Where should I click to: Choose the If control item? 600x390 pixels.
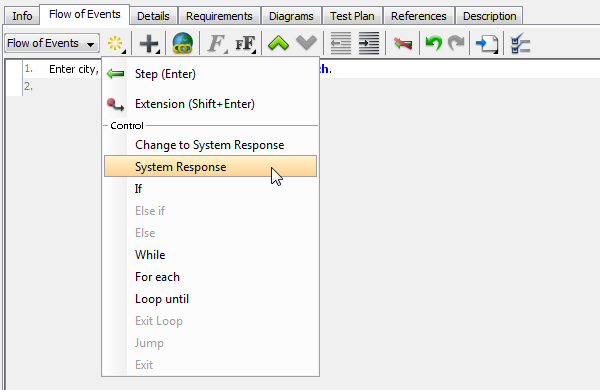coord(210,189)
